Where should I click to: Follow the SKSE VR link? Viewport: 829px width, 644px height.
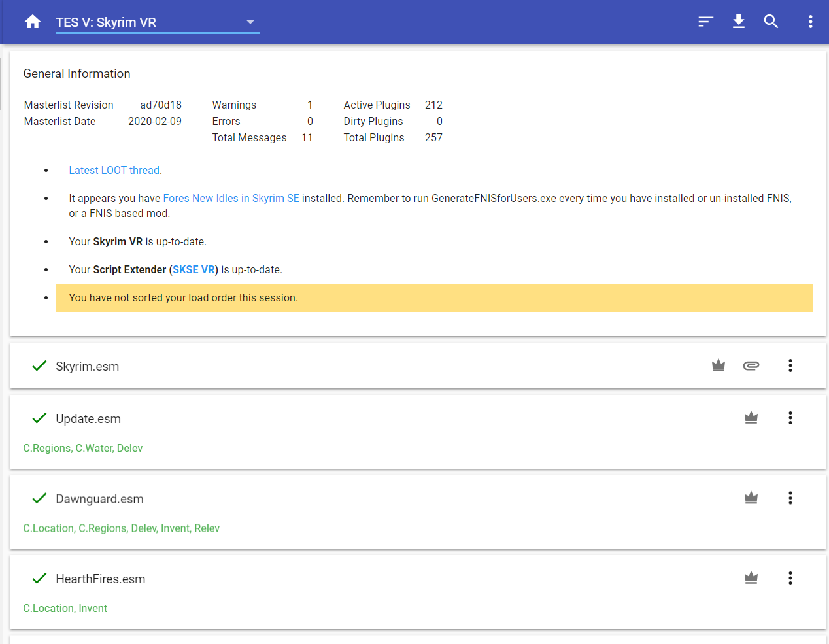[x=194, y=269]
